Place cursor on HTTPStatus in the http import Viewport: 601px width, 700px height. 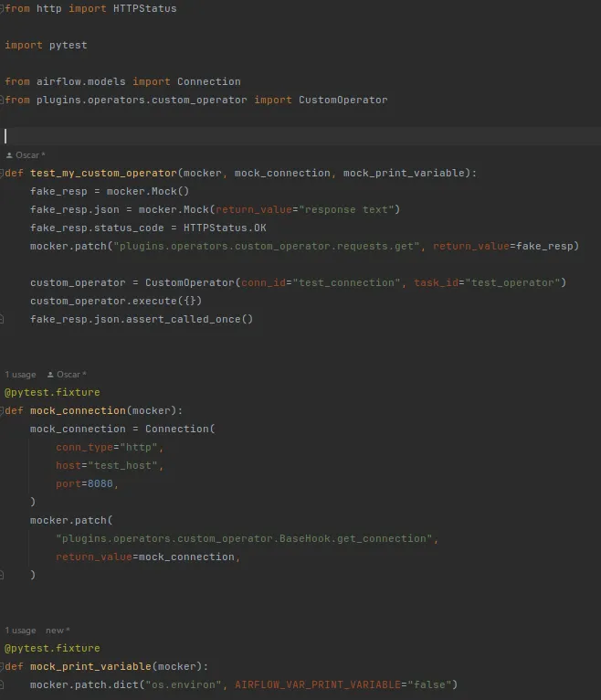[145, 8]
